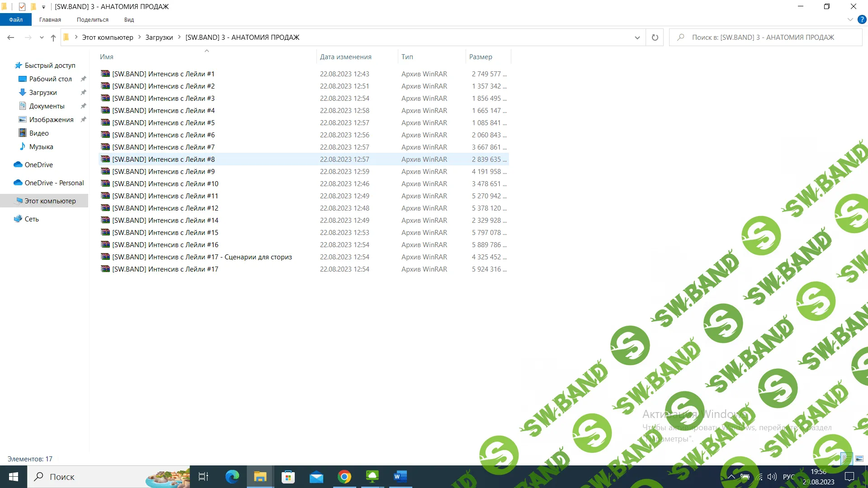This screenshot has width=868, height=488.
Task: Switch to the Вид ribbon tab
Action: click(129, 19)
